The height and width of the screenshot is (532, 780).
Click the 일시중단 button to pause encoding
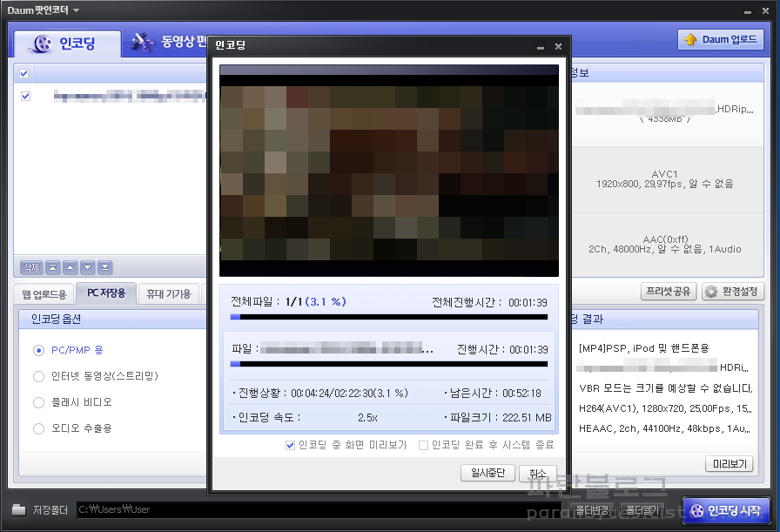[x=487, y=473]
